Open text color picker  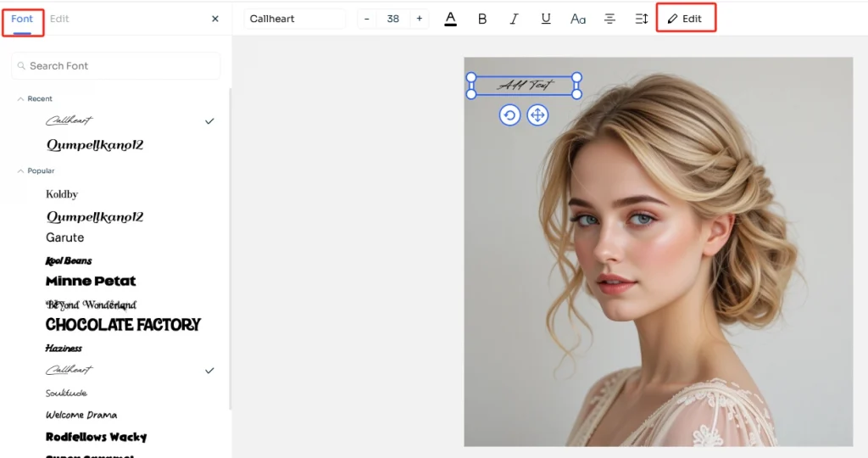coord(450,19)
